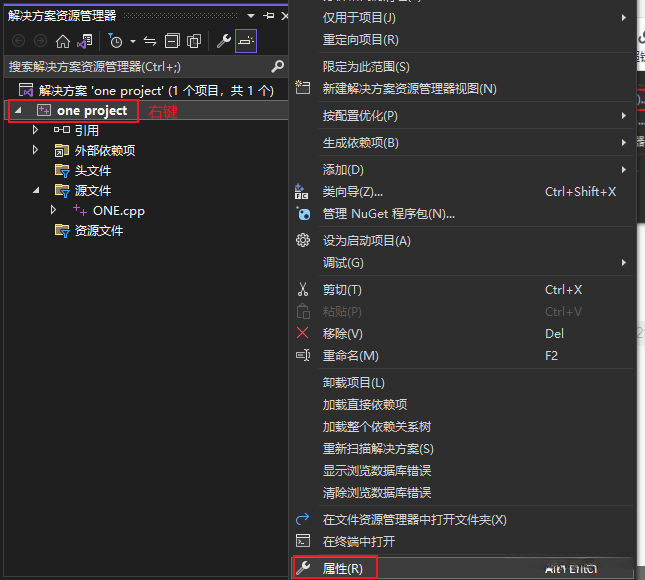The image size is (645, 580).
Task: Click the Collapse All icon
Action: 172,41
